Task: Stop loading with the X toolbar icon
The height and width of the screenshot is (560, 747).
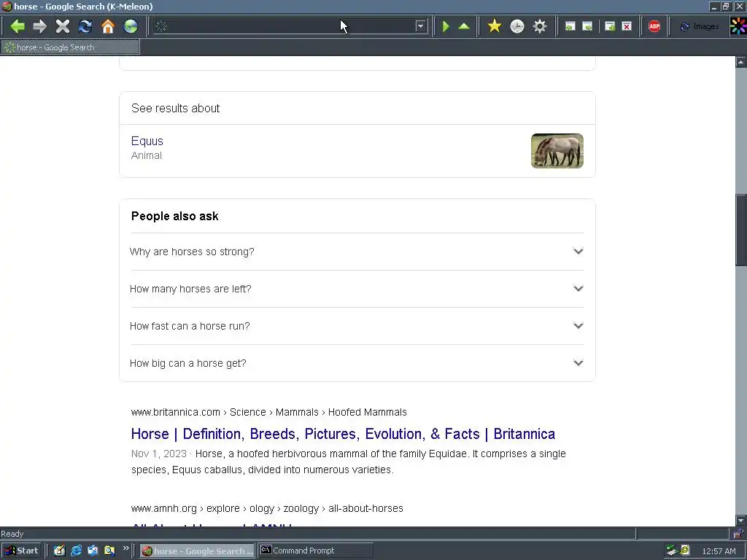Action: pyautogui.click(x=63, y=26)
